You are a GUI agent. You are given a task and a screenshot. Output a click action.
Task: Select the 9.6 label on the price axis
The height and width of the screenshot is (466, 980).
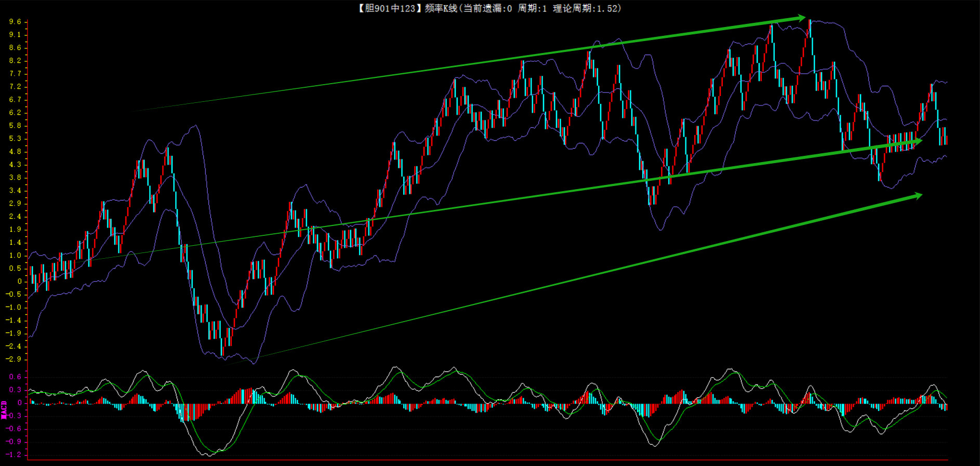(15, 22)
